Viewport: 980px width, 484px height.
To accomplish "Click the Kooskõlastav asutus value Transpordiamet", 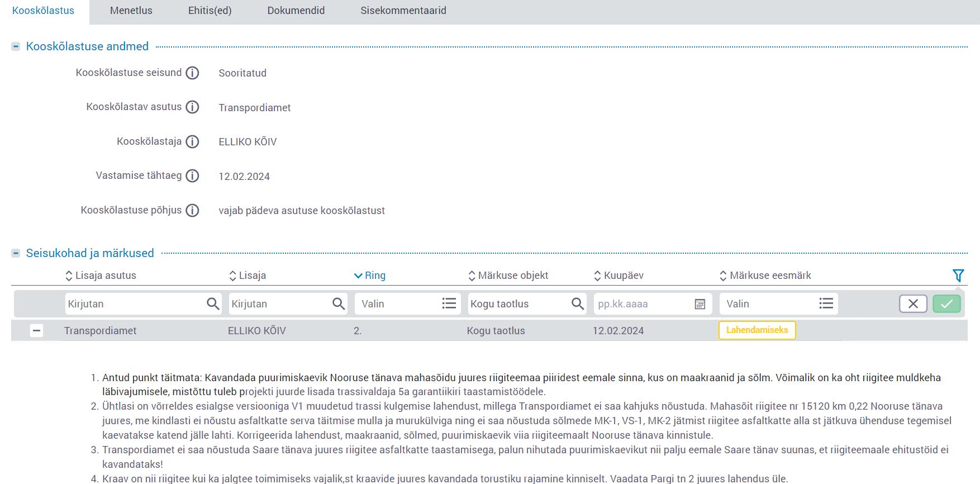I will pyautogui.click(x=255, y=108).
